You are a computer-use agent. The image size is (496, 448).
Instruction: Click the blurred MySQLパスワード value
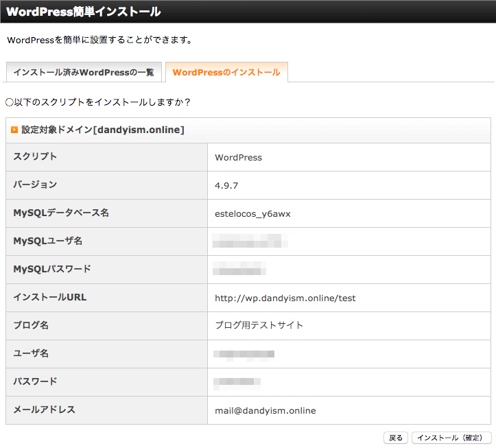pyautogui.click(x=239, y=269)
